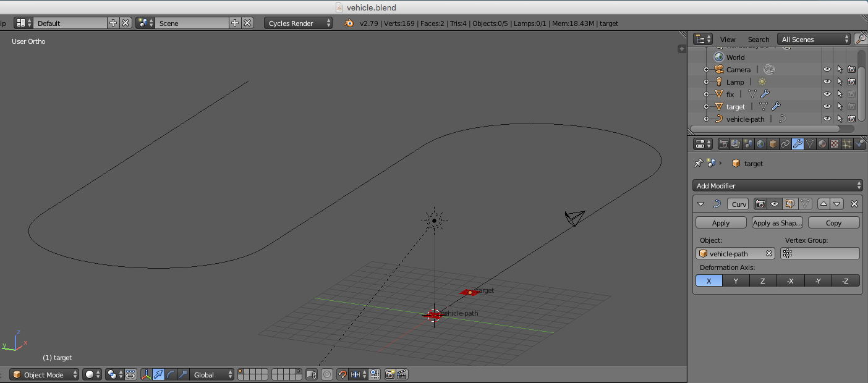Image resolution: width=868 pixels, height=383 pixels.
Task: Open the Add Modifier dropdown
Action: point(777,186)
